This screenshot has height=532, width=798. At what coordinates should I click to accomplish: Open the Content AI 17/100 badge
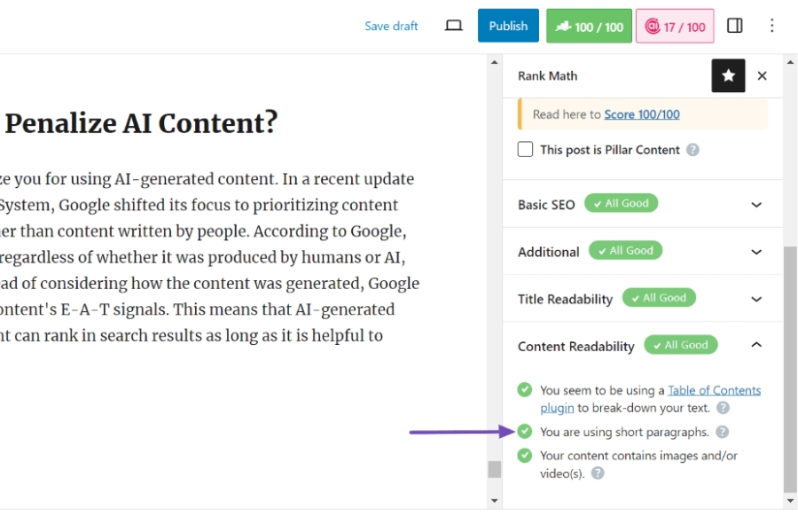pos(675,25)
